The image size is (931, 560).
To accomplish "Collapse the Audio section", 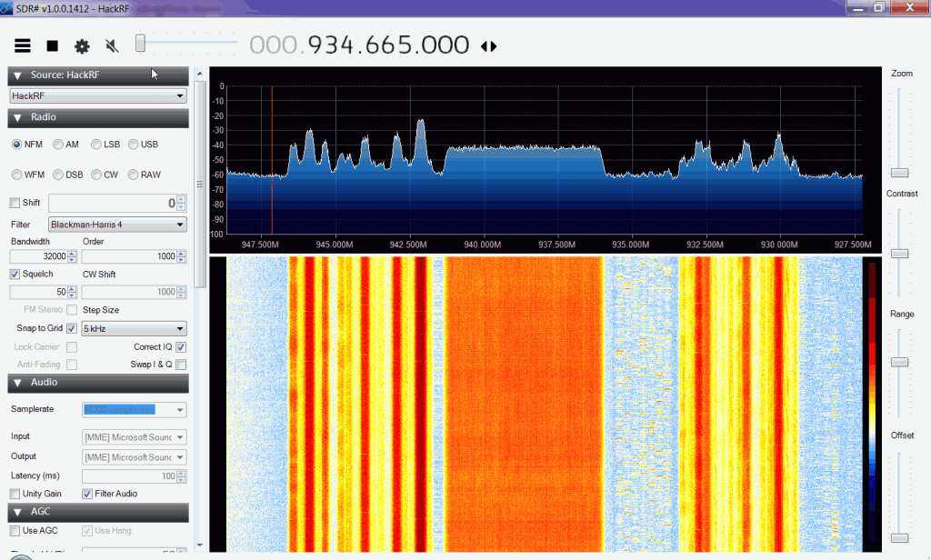I will coord(15,382).
